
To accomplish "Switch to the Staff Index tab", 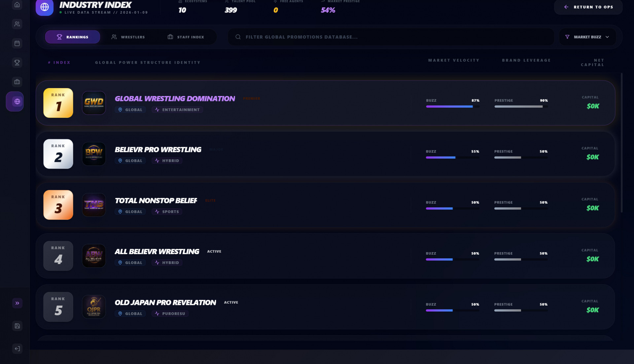I will coord(186,37).
